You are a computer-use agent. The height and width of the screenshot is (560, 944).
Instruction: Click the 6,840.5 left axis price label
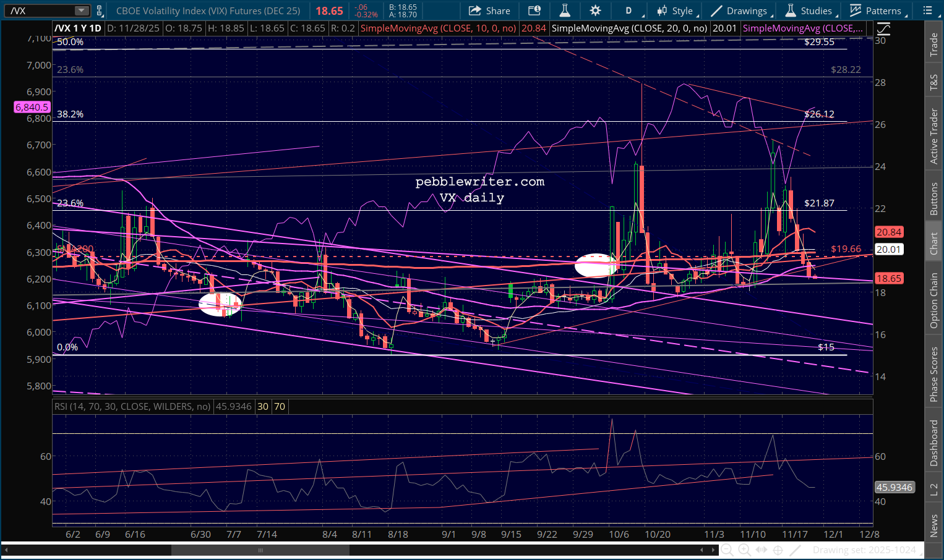click(x=32, y=107)
